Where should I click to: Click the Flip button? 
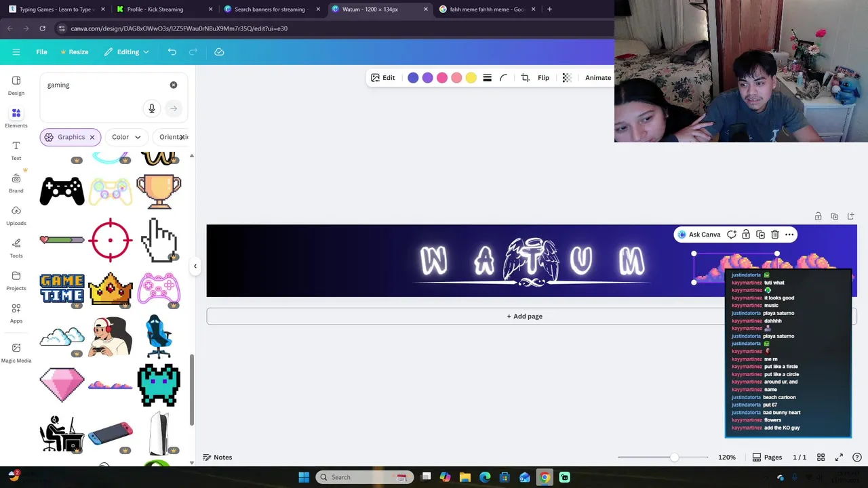coord(543,78)
